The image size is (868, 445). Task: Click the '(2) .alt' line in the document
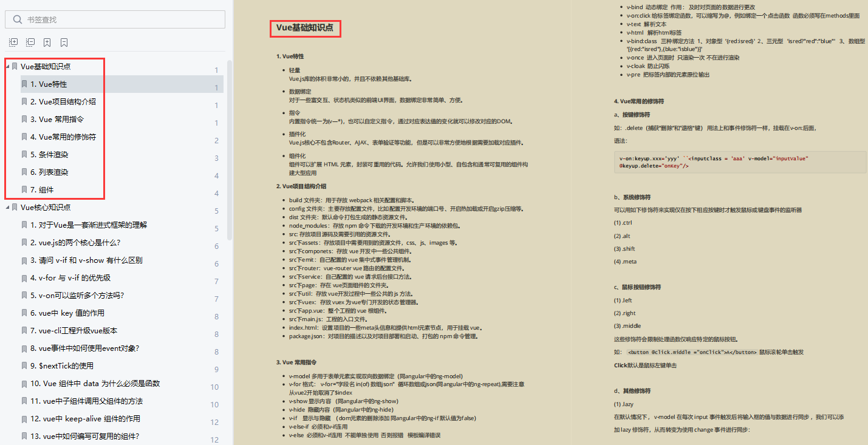click(622, 236)
